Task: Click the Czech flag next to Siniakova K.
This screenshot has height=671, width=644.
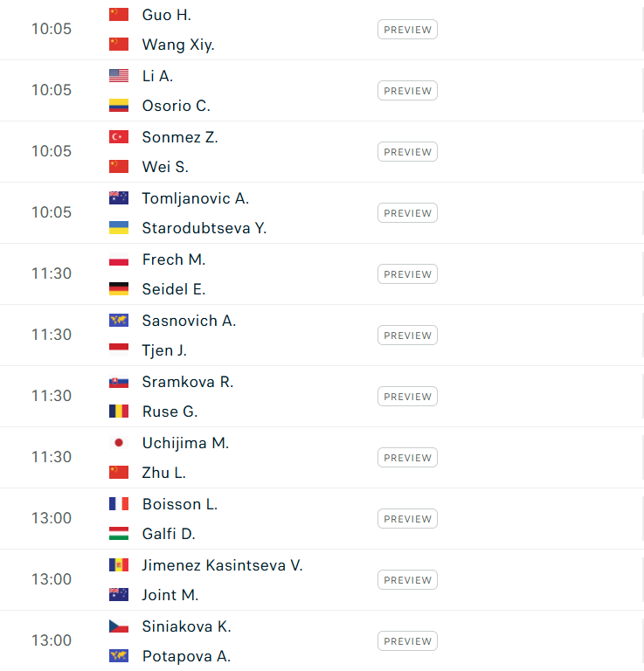Action: pos(119,626)
